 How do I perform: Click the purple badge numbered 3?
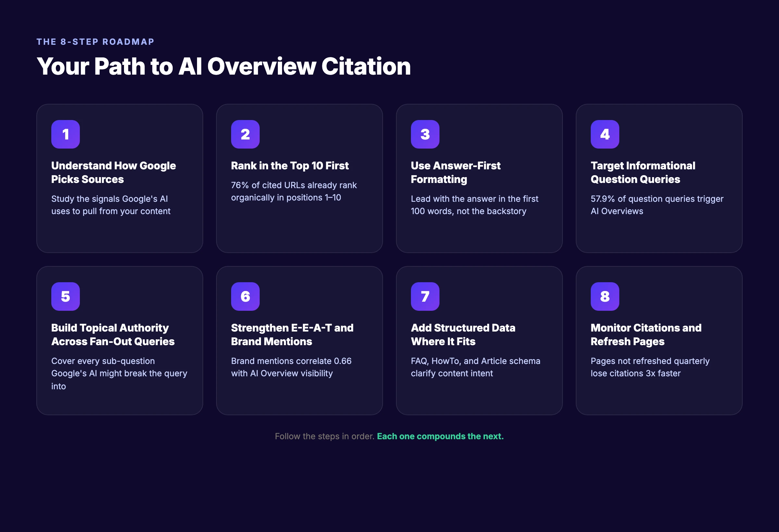point(425,134)
